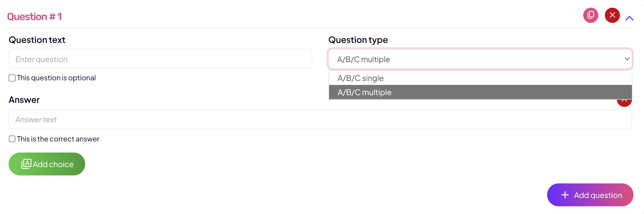Collapse Question #1 using the blue chevron
Image resolution: width=644 pixels, height=214 pixels.
click(629, 18)
